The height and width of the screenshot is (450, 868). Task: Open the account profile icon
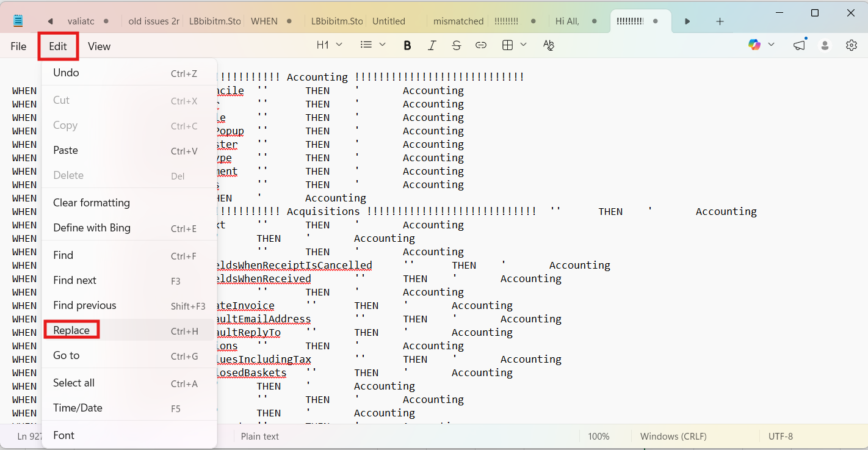coord(825,45)
